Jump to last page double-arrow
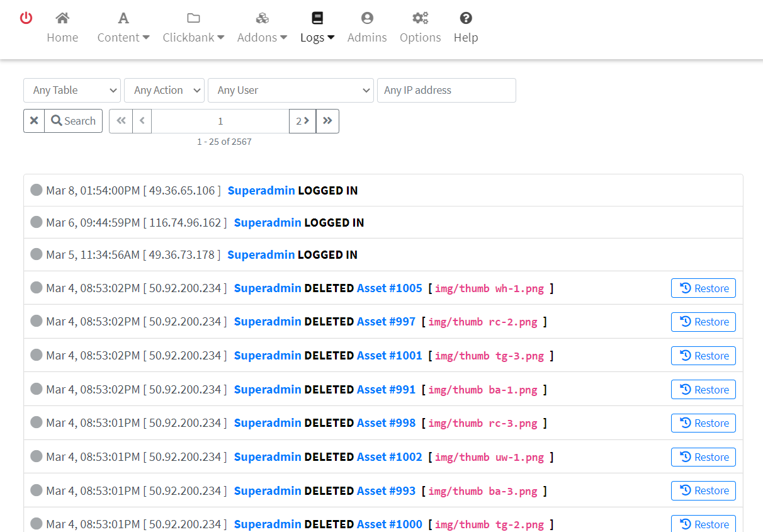763x532 pixels. coord(327,121)
